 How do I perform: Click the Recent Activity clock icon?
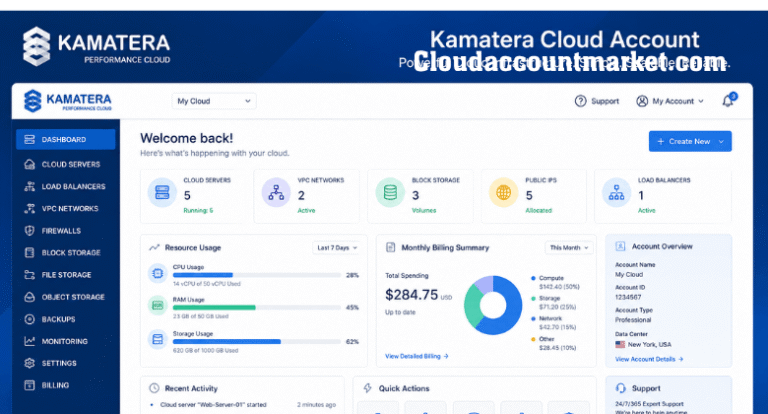click(154, 388)
